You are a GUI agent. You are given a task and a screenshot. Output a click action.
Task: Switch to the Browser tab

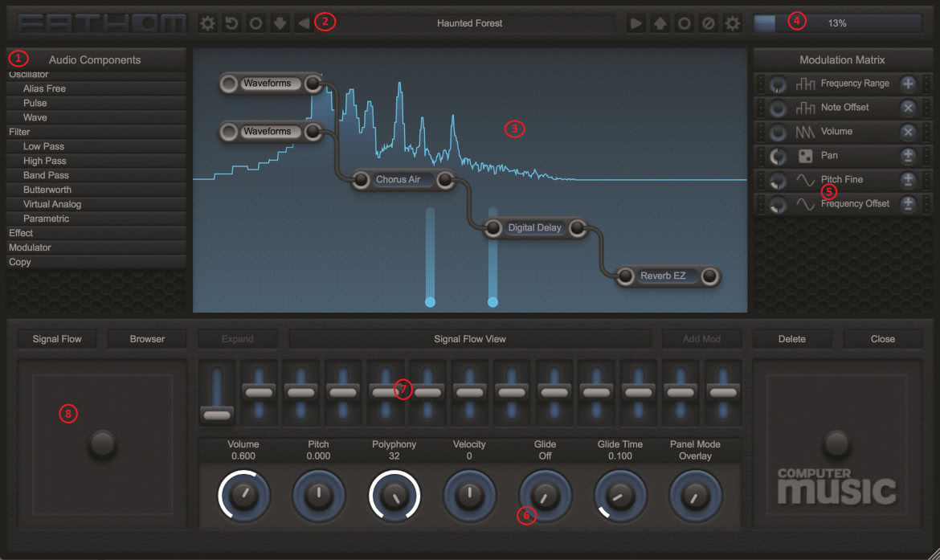pos(147,339)
